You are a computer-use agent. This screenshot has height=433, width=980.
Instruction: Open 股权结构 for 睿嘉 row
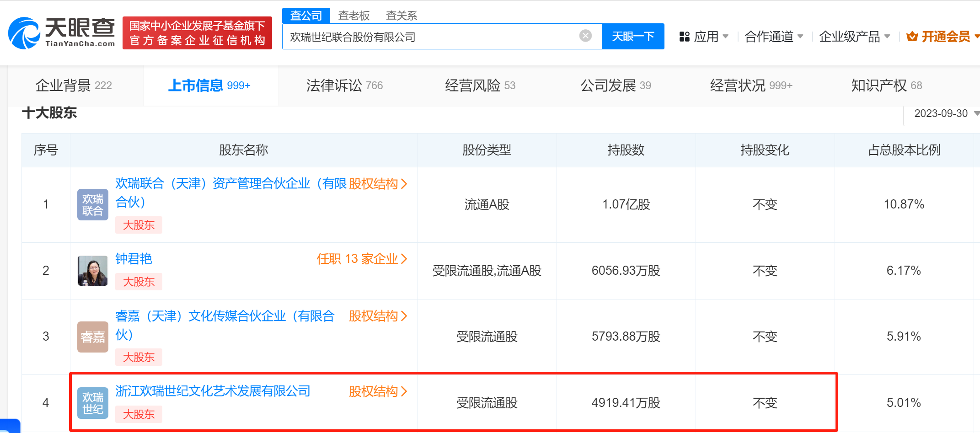pos(378,316)
